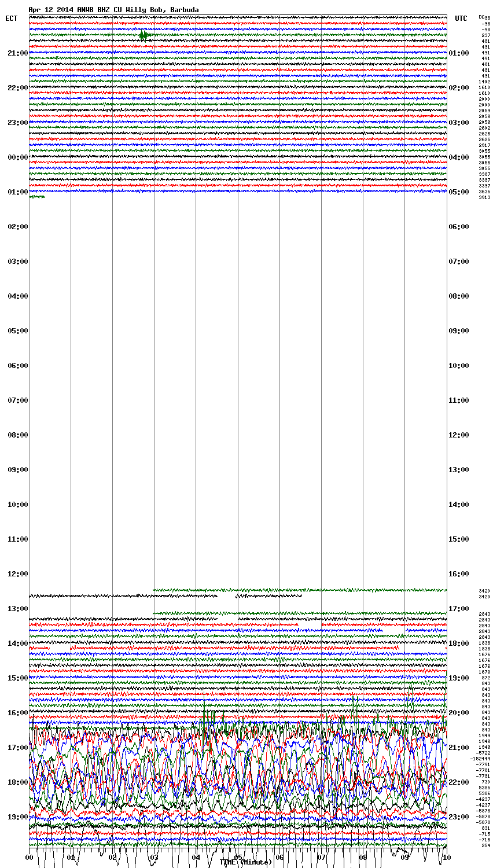Screen dimensions: 493x868
Task: Click the UTC 11:00 time label
Action: (459, 400)
